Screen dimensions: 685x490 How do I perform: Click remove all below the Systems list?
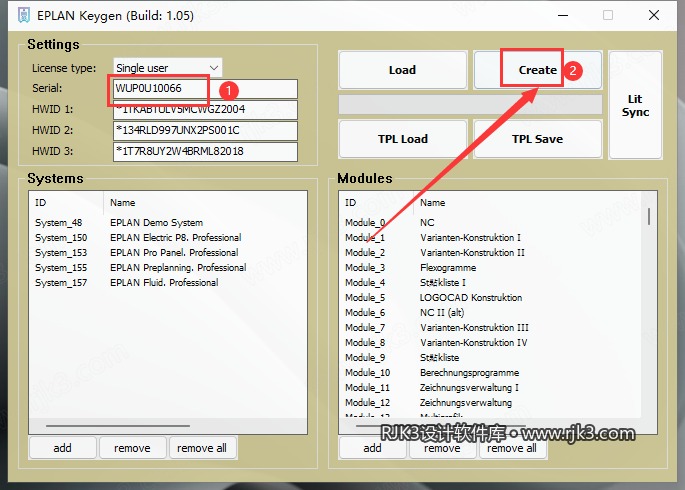[x=202, y=448]
